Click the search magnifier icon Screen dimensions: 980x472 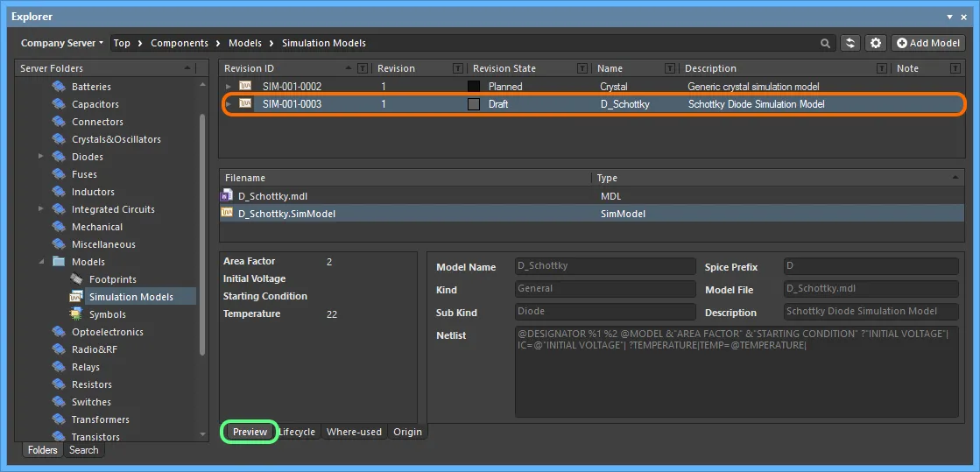pyautogui.click(x=825, y=43)
